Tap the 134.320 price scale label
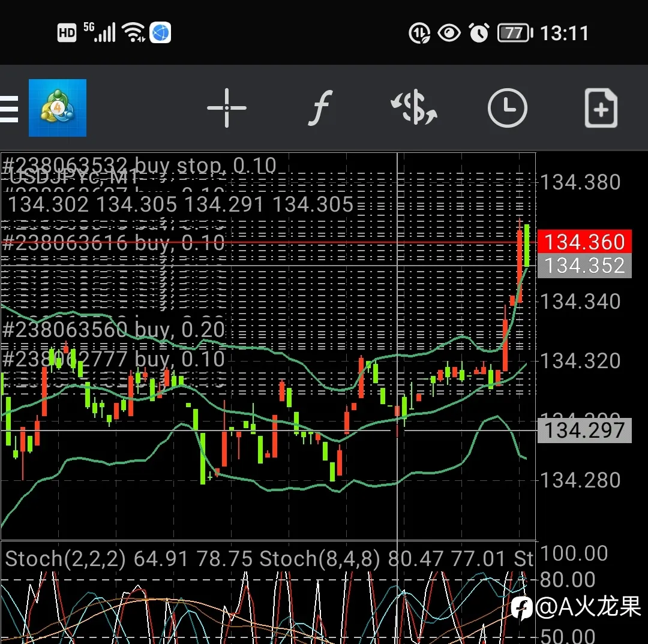Screen dimensions: 648x644 tap(581, 360)
